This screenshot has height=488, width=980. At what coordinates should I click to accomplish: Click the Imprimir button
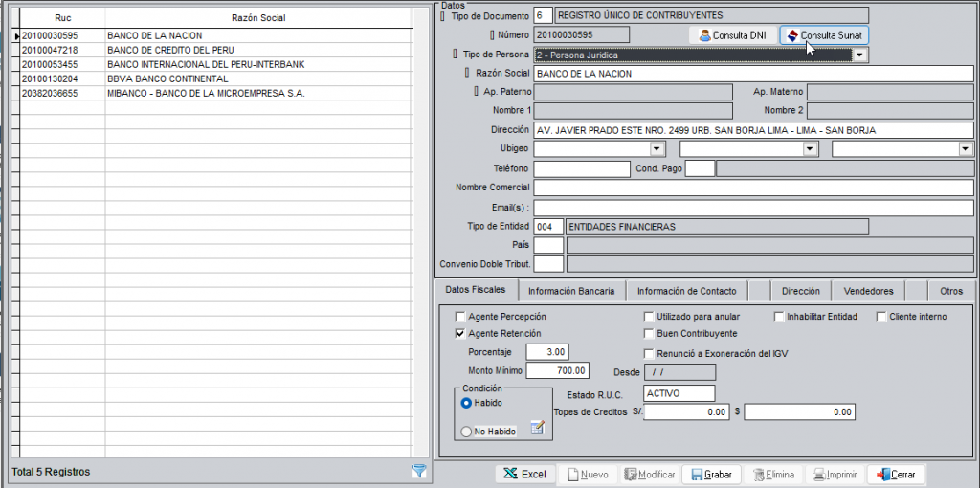pyautogui.click(x=835, y=475)
